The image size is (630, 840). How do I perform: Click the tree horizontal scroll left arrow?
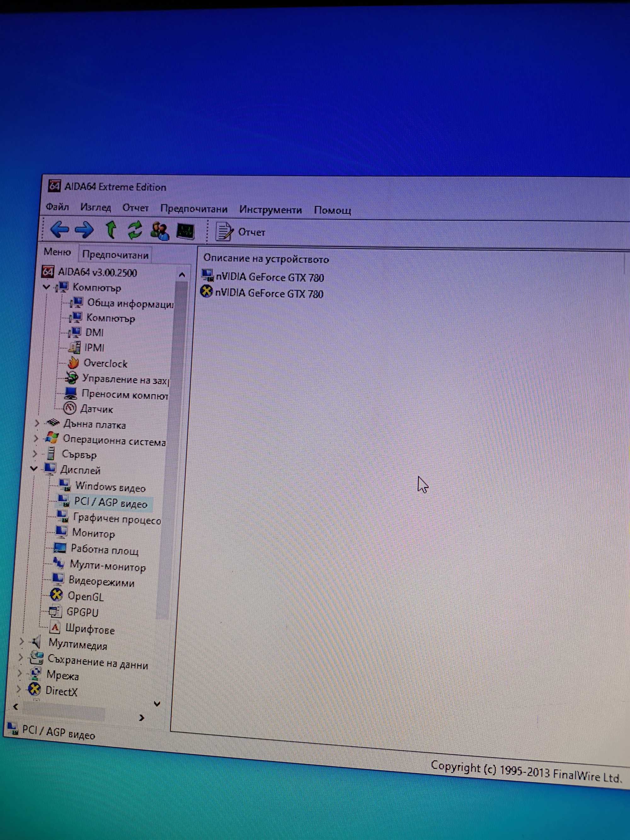pos(15,706)
